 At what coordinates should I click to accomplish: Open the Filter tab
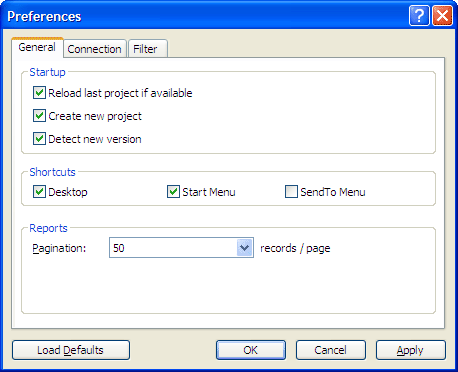tap(148, 49)
